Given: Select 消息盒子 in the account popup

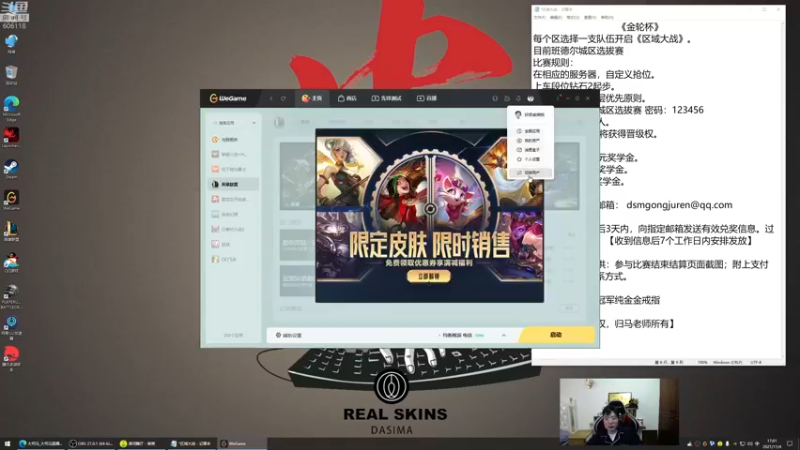Looking at the screenshot, I should (529, 150).
